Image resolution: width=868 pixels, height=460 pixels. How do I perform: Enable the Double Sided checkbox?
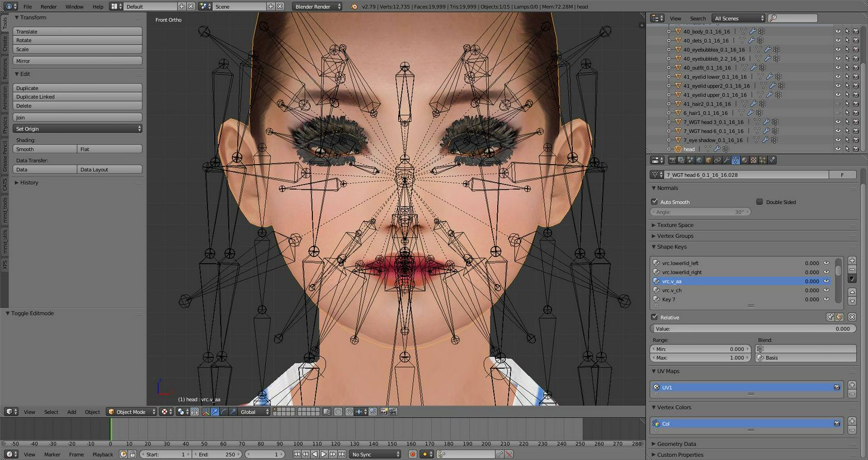pyautogui.click(x=759, y=202)
